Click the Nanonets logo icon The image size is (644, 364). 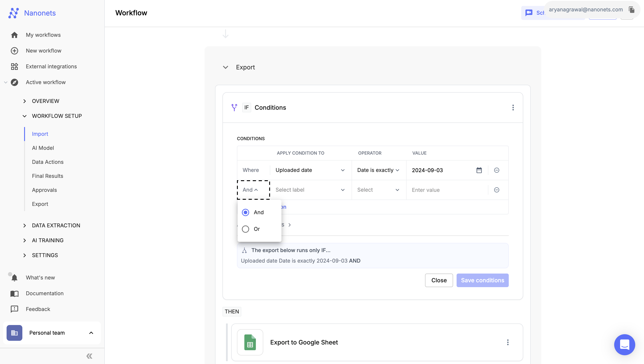pyautogui.click(x=14, y=13)
